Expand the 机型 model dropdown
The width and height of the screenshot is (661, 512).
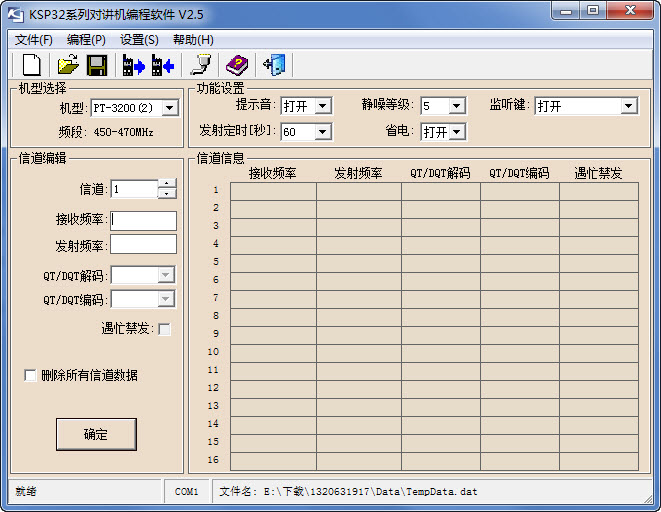169,108
